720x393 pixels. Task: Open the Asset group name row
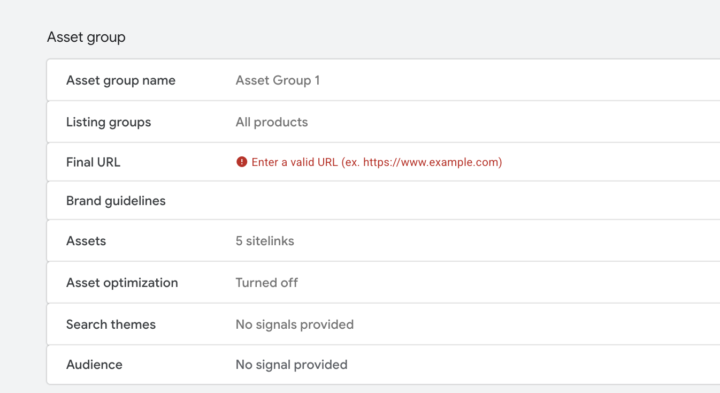pos(383,80)
